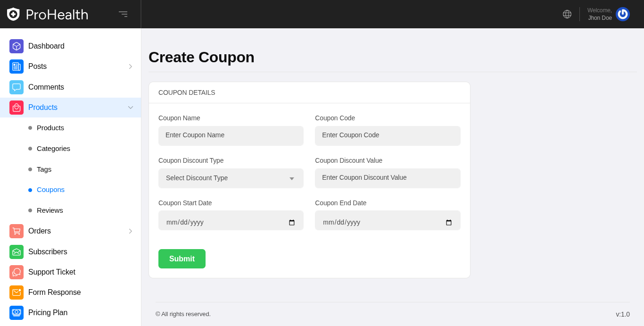
Task: Collapse the Products menu chevron
Action: coord(131,108)
